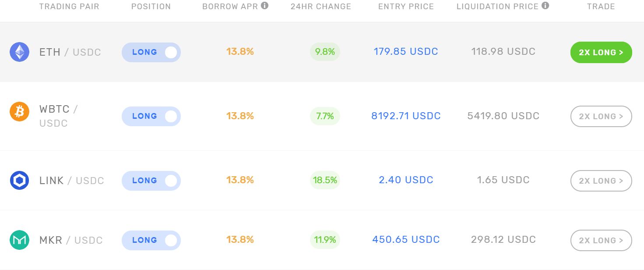Click the LINK Chainlink token icon
This screenshot has width=644, height=270.
19,180
